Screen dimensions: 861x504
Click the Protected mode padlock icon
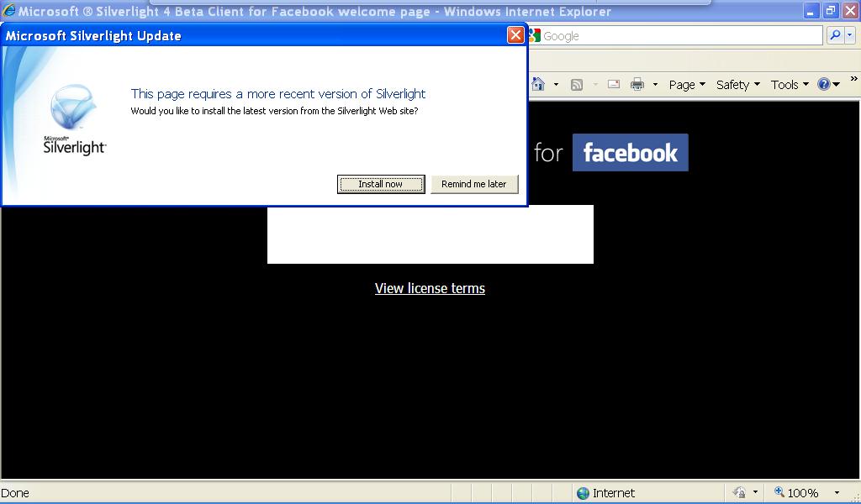tap(739, 492)
